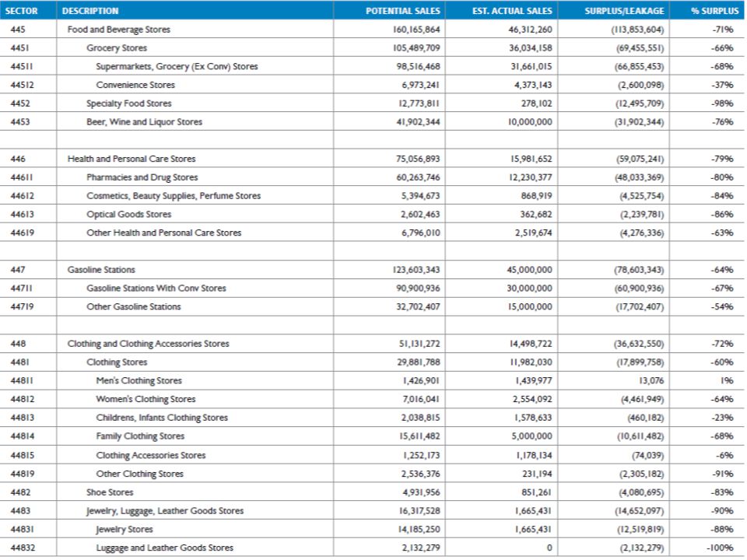Select Luggage stores actual sales 0

pyautogui.click(x=549, y=548)
